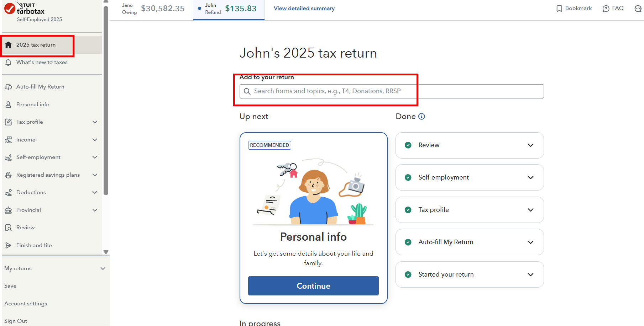
Task: Click the Finish and file arrow icon
Action: coord(9,245)
